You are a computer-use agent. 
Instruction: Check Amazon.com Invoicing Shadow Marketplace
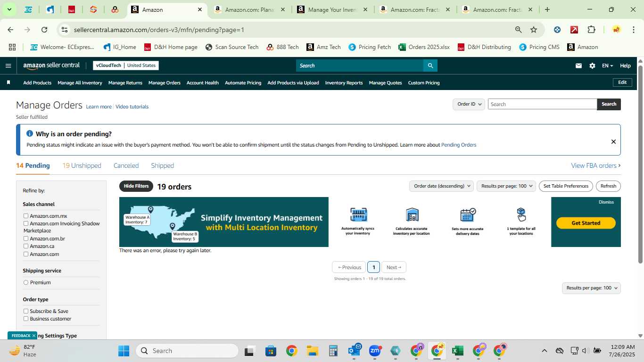(26, 223)
